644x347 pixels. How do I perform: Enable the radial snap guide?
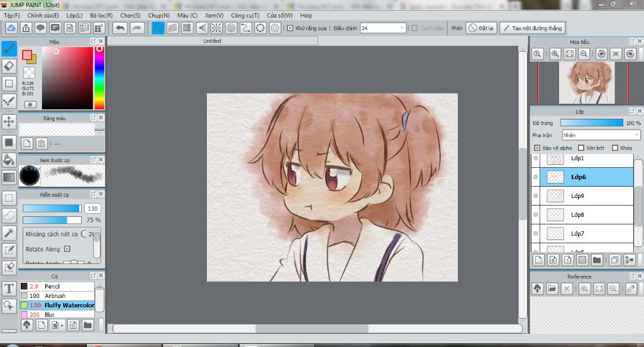click(216, 28)
